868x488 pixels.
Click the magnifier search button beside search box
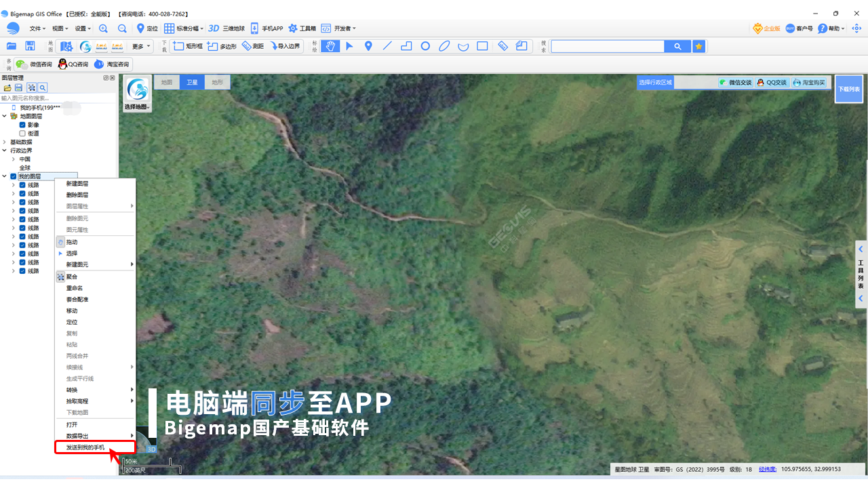coord(677,46)
